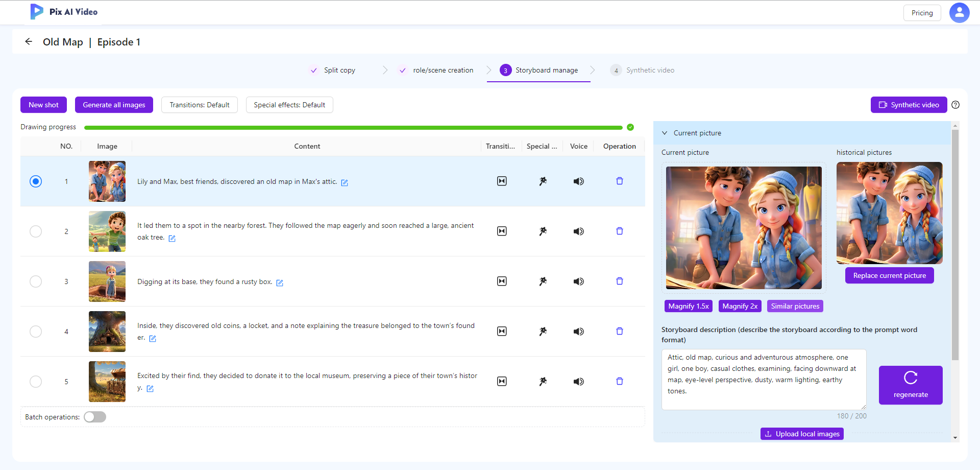980x470 pixels.
Task: Click the regenerate button
Action: pyautogui.click(x=911, y=385)
